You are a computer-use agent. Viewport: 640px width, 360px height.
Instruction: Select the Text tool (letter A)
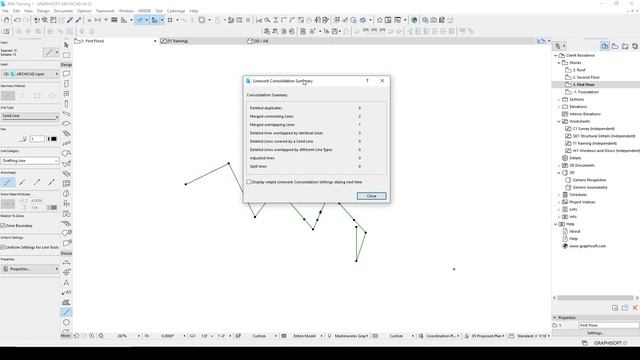66,282
